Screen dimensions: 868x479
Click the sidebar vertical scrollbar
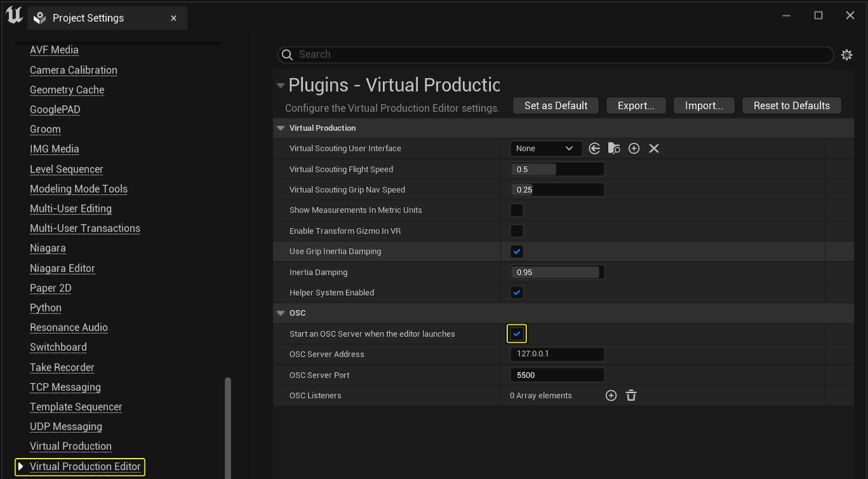coord(228,428)
